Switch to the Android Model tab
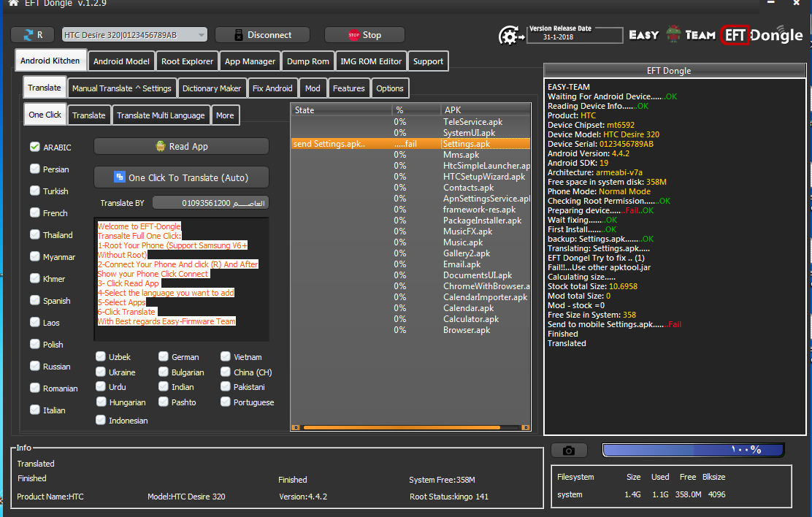This screenshot has height=517, width=812. pyautogui.click(x=121, y=61)
